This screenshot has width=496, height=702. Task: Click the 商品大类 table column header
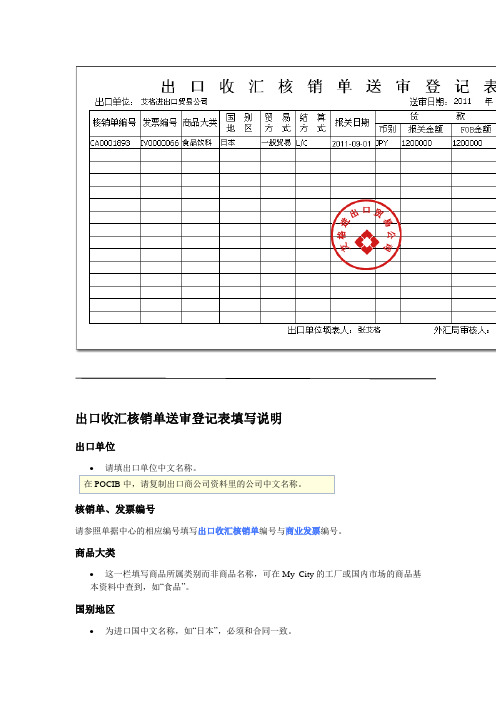[x=200, y=122]
